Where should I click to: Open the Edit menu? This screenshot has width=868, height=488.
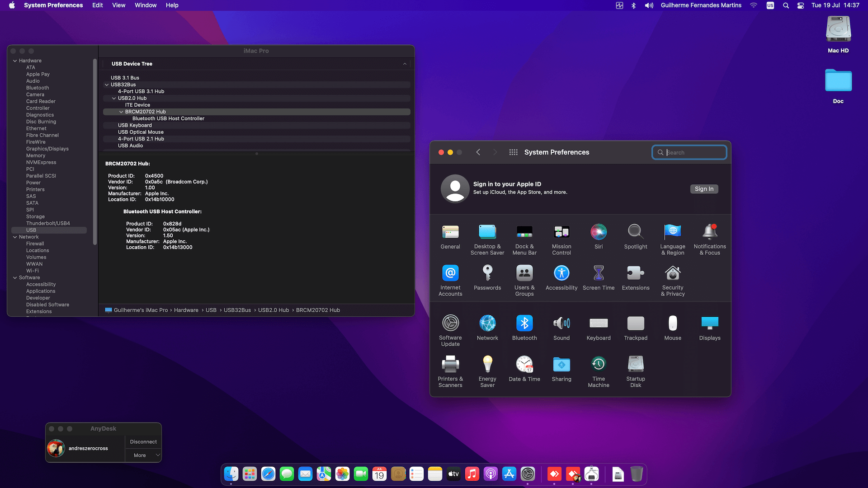click(97, 5)
